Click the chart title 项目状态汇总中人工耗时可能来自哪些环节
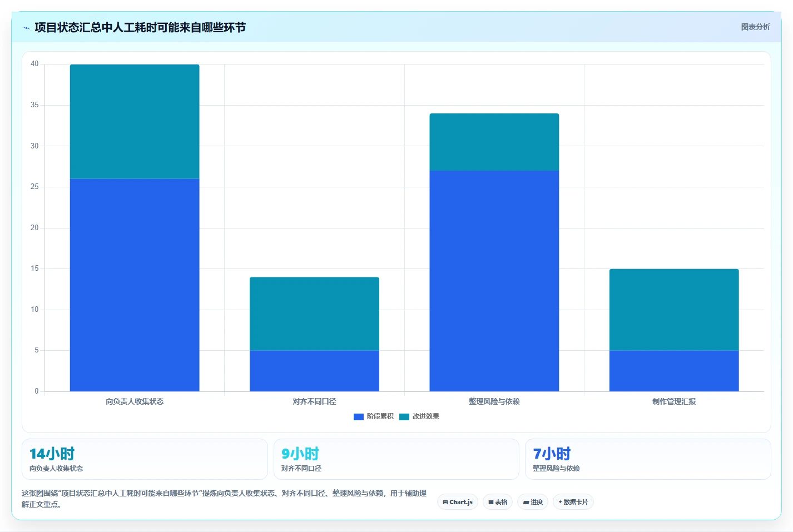Image resolution: width=793 pixels, height=532 pixels. click(x=140, y=28)
